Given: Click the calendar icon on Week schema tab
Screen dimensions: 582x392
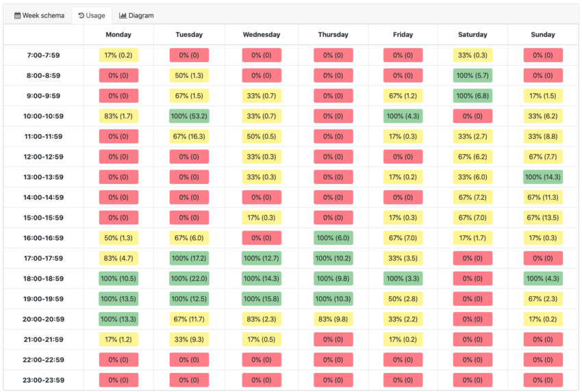Looking at the screenshot, I should [18, 15].
